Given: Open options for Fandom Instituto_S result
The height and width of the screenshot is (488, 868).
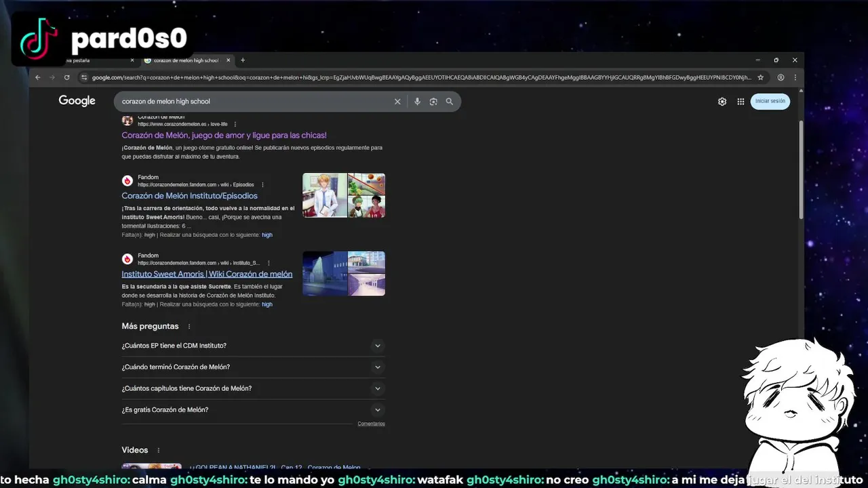Looking at the screenshot, I should click(x=269, y=263).
